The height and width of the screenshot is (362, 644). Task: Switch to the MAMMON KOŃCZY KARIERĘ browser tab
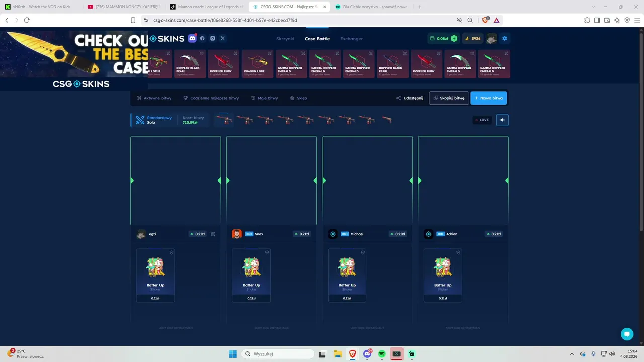pos(123,7)
